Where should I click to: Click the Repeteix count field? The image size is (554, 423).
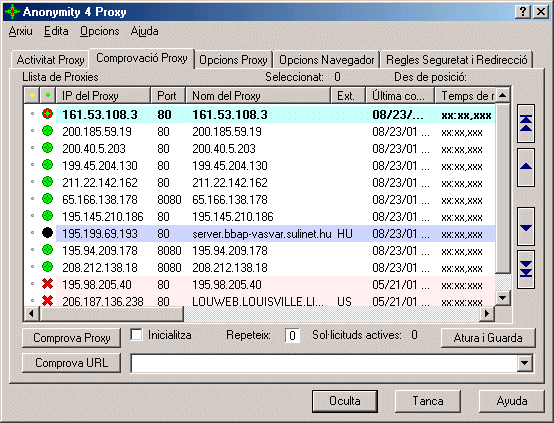pos(292,335)
